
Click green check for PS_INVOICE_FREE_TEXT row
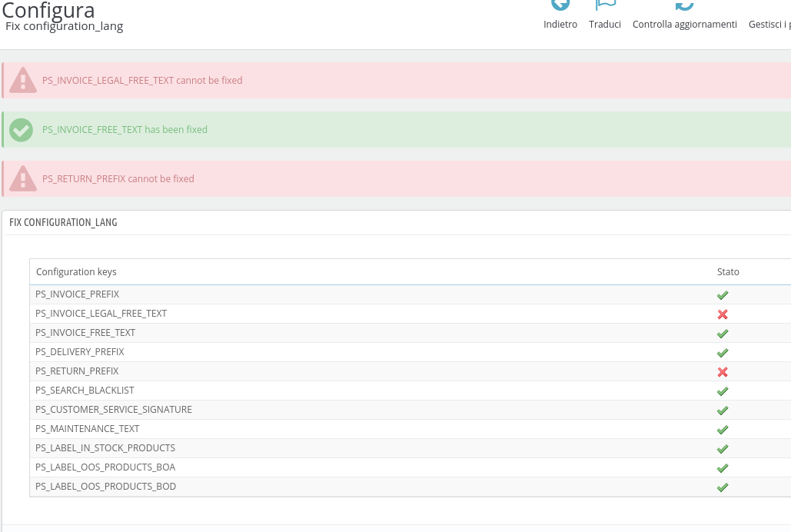tap(723, 333)
